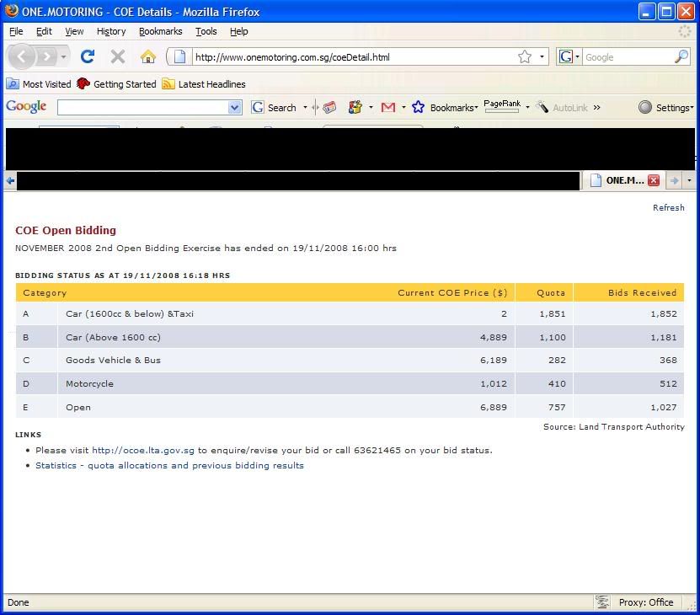Expand the address bar history dropdown
The image size is (700, 615).
[542, 56]
